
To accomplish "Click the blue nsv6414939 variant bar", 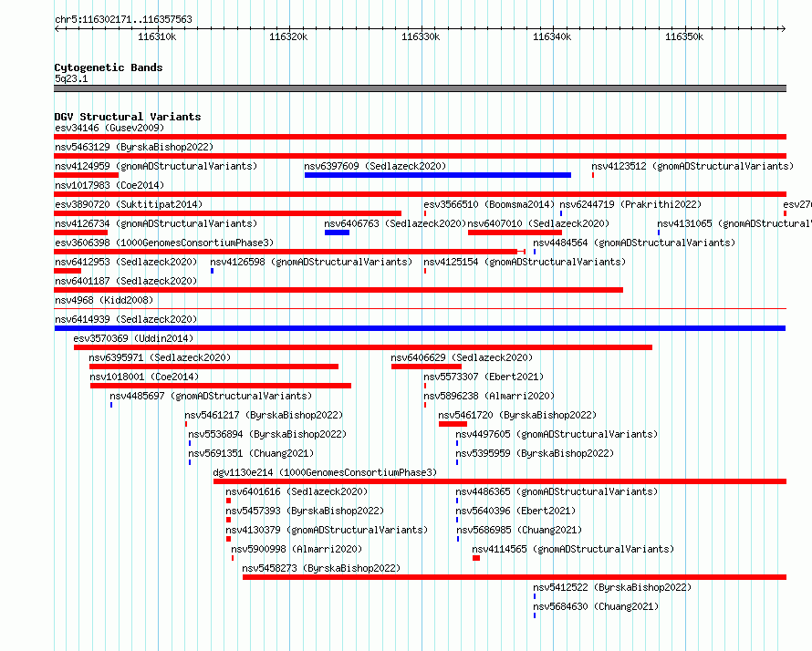I will pos(420,328).
